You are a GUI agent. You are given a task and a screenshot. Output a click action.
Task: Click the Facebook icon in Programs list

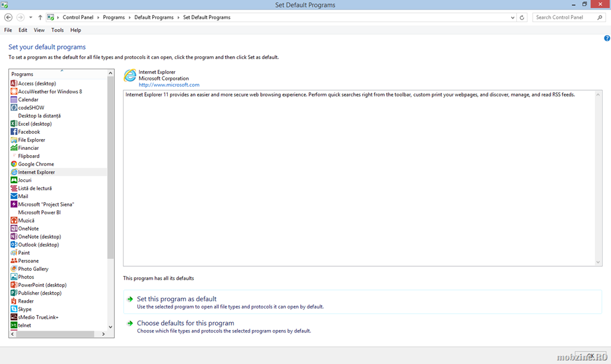(x=14, y=132)
